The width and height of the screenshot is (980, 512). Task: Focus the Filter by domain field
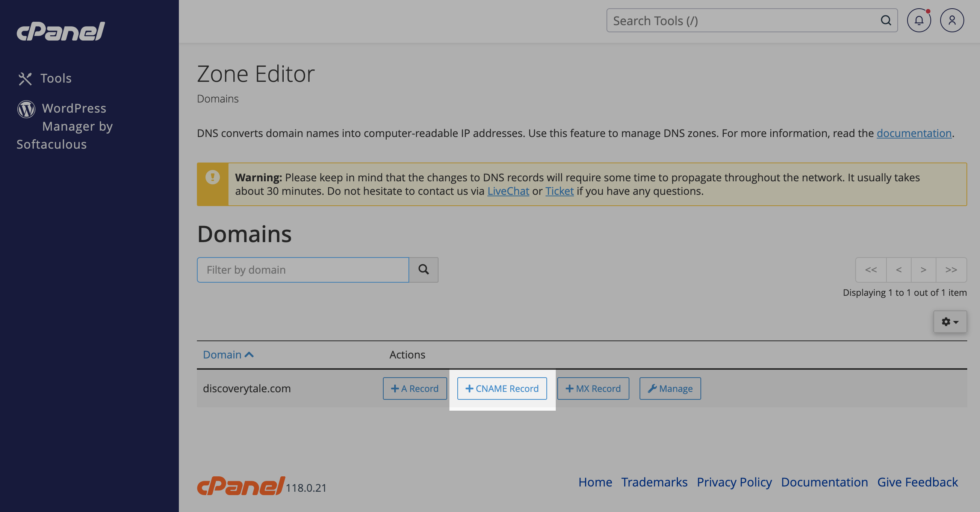point(303,270)
